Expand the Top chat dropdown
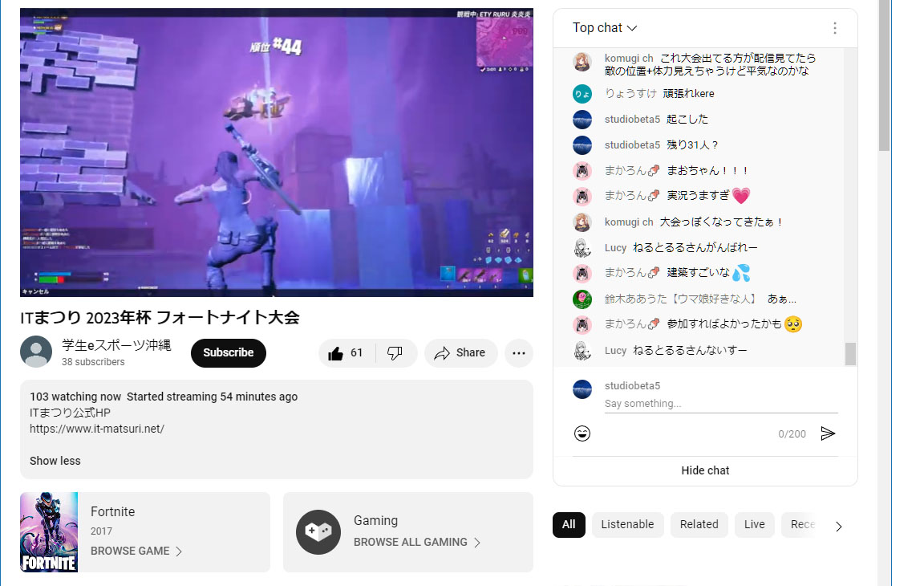The image size is (924, 586). (x=605, y=28)
